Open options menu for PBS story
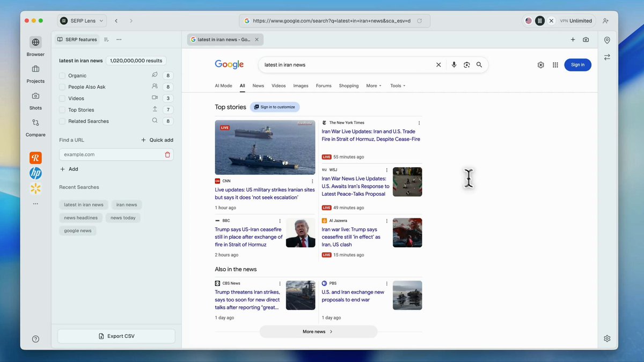Image resolution: width=644 pixels, height=362 pixels. tap(386, 284)
